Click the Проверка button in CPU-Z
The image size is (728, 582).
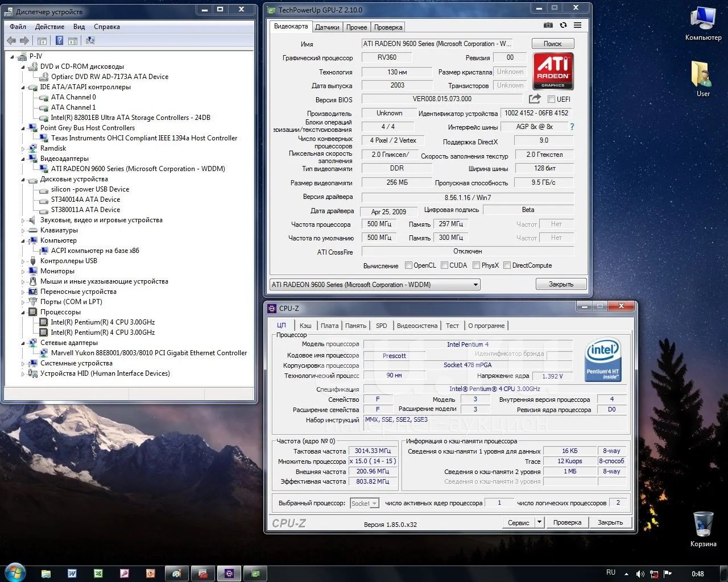click(567, 522)
